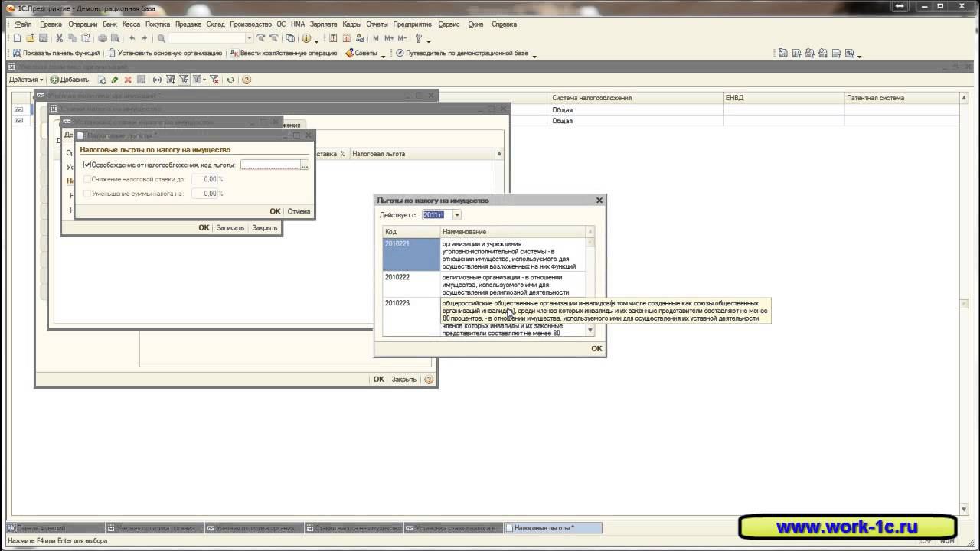The height and width of the screenshot is (551, 980).
Task: Open the Зарплата menu
Action: [323, 24]
